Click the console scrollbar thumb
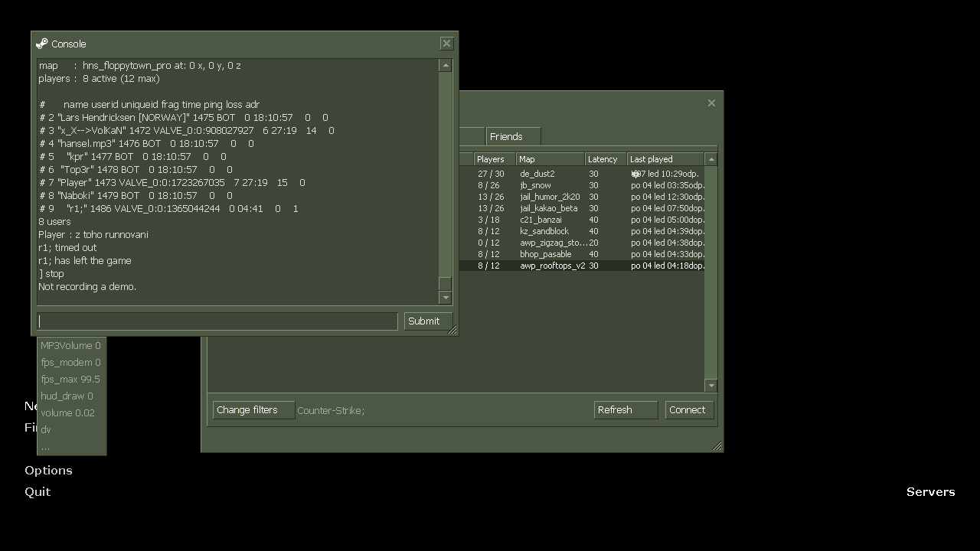 coord(445,284)
